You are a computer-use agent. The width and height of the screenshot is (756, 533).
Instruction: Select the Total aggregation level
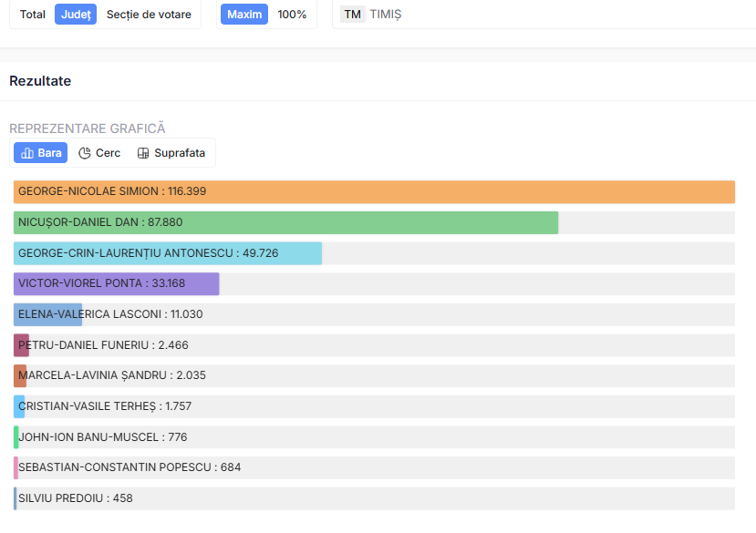coord(33,15)
